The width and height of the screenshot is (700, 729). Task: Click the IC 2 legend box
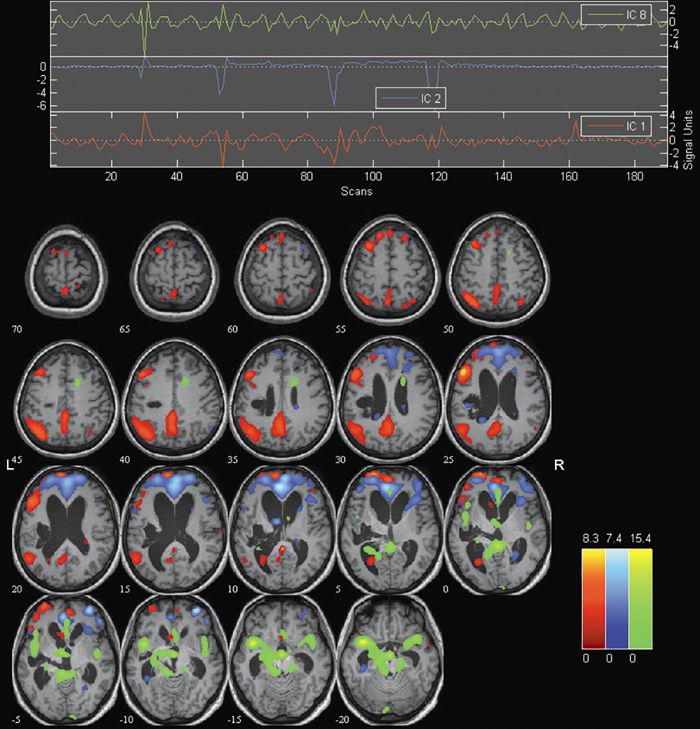coord(410,98)
